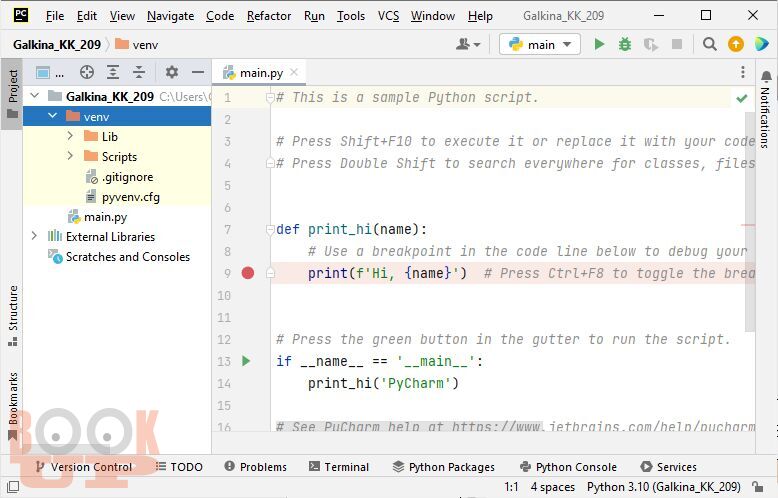778x498 pixels.
Task: Select the main.py editor tab
Action: 259,73
